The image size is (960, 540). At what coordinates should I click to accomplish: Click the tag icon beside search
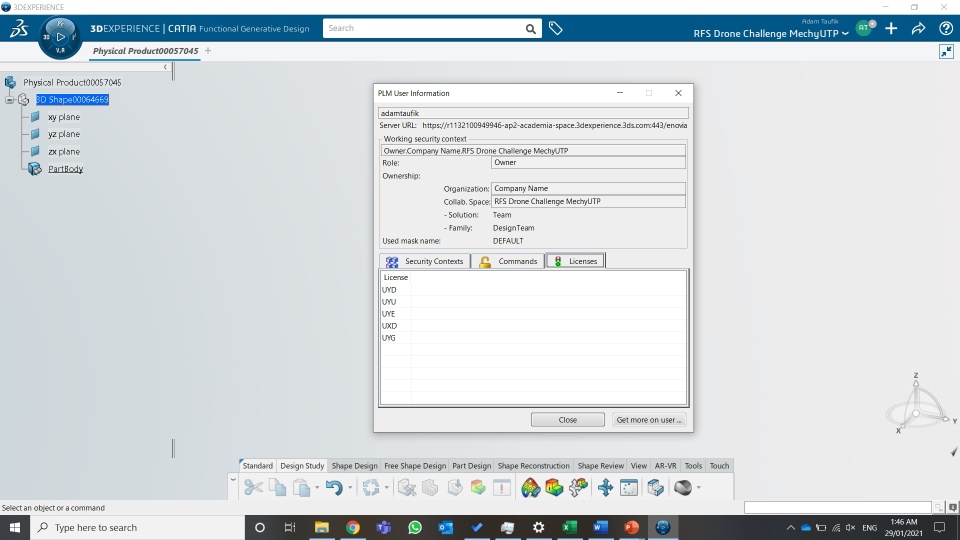pos(555,28)
